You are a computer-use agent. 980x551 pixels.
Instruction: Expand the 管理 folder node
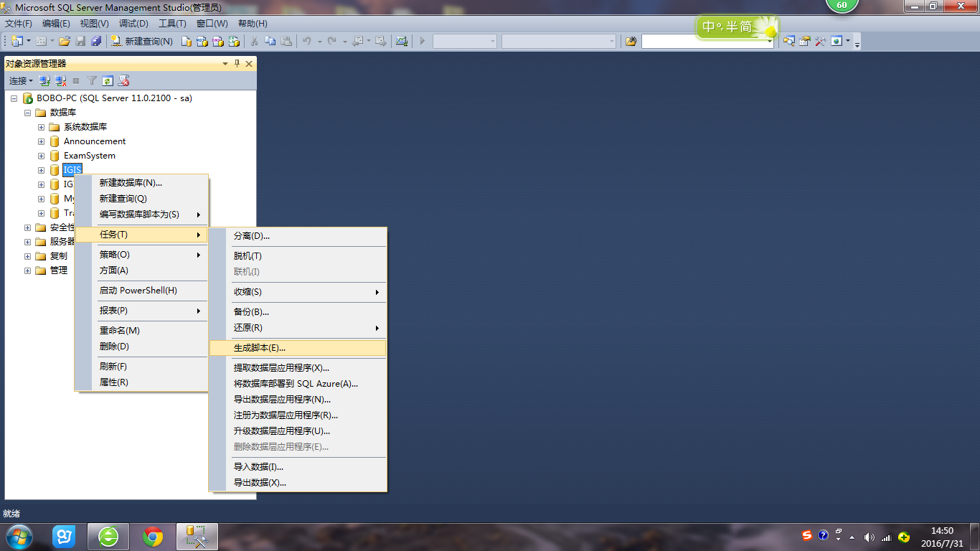(x=28, y=270)
